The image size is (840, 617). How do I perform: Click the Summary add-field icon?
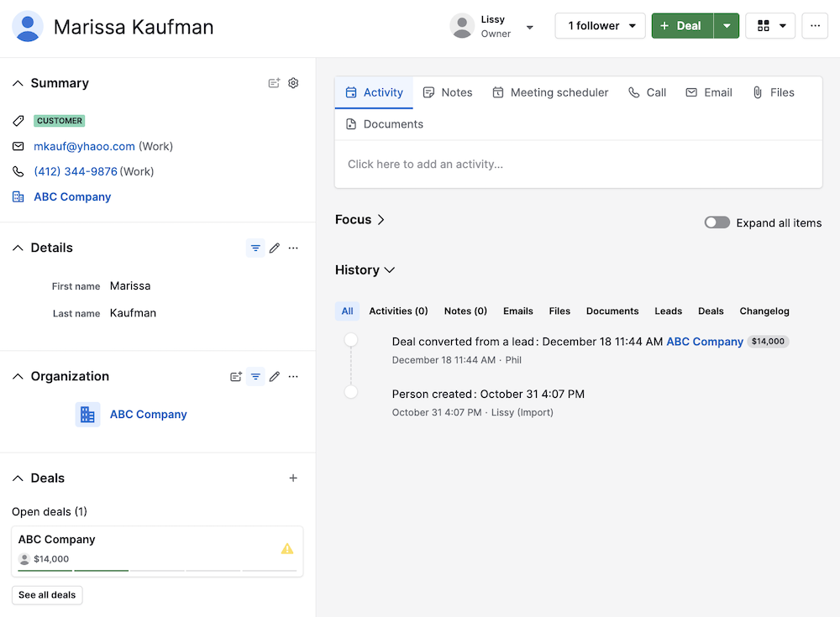coord(274,83)
